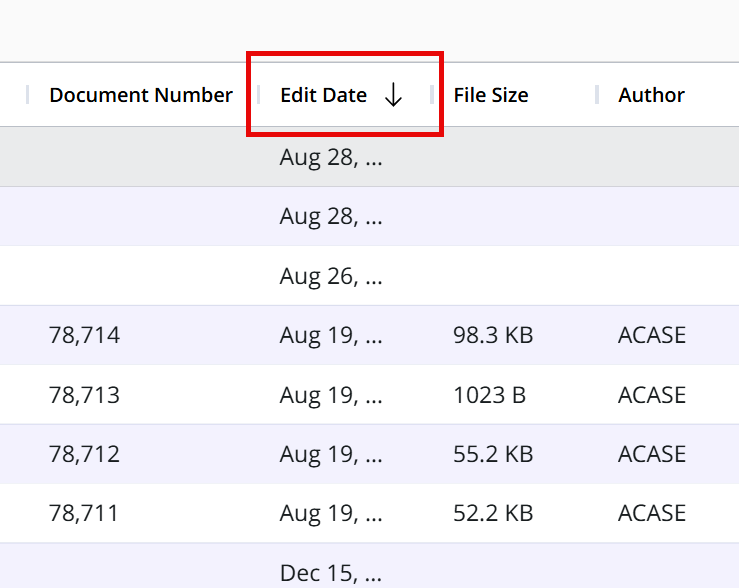Viewport: 739px width, 588px height.
Task: Click the Aug 26 edit date cell
Action: (330, 276)
